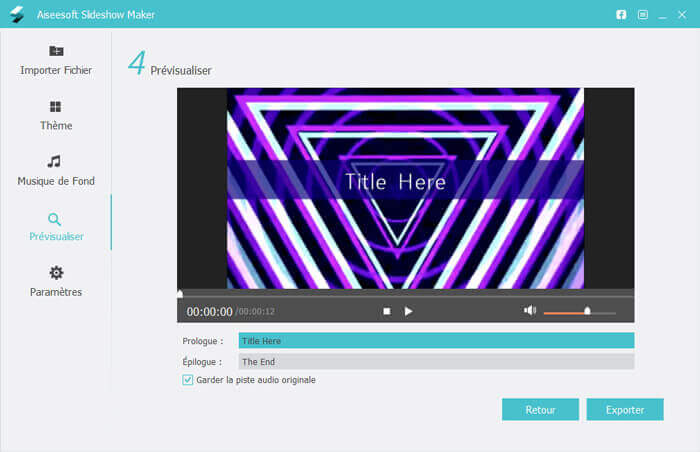Open Paramètres gear icon
This screenshot has width=700, height=452.
pyautogui.click(x=56, y=273)
